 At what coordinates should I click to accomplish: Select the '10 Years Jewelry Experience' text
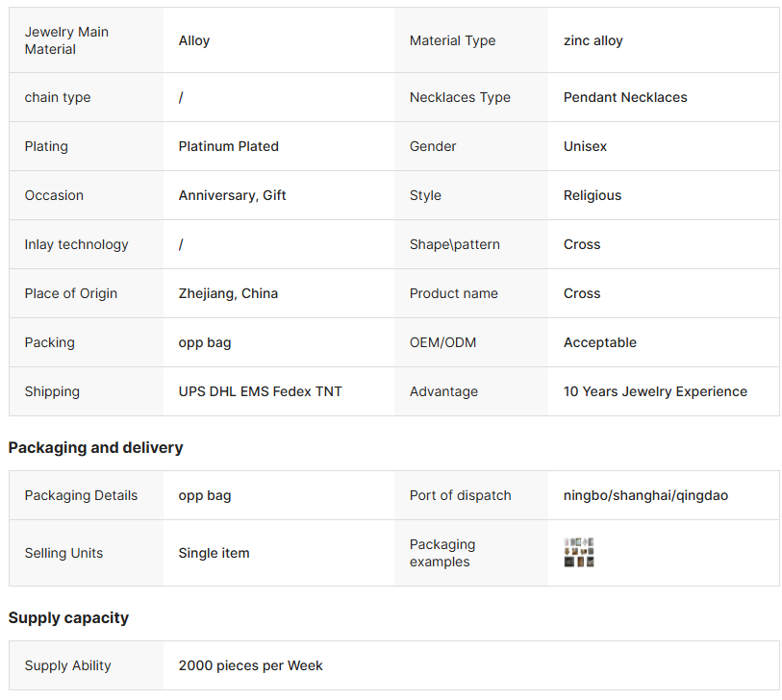(x=655, y=391)
